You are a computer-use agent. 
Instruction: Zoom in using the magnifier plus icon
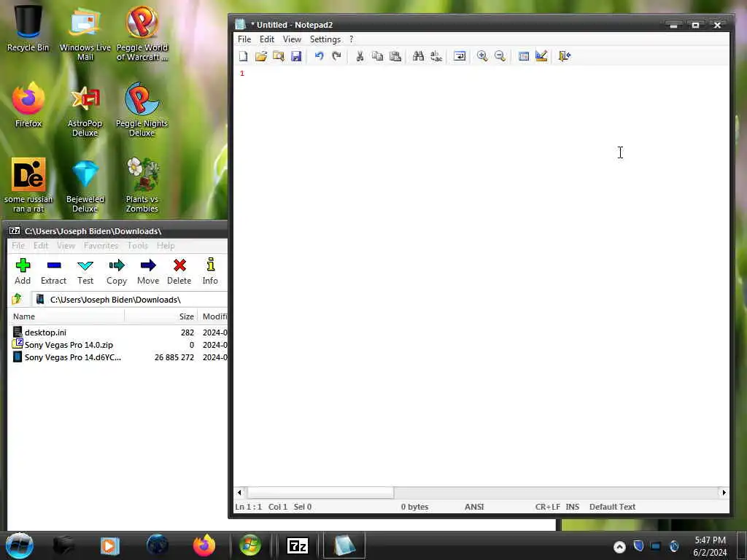pyautogui.click(x=482, y=56)
